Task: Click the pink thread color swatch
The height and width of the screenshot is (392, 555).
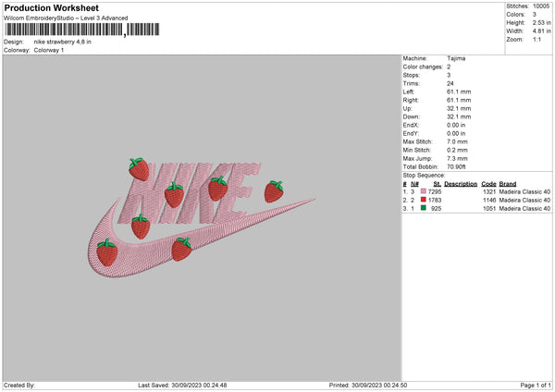Action: [424, 191]
